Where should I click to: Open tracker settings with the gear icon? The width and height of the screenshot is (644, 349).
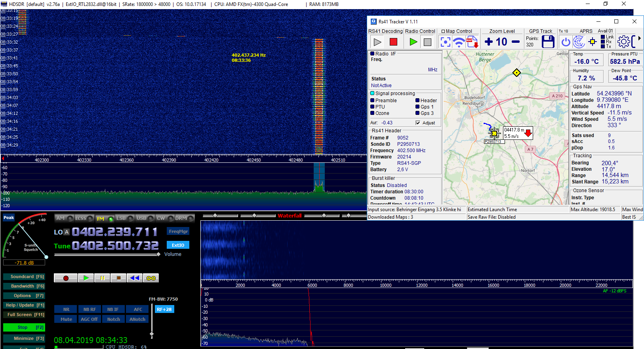coord(623,42)
